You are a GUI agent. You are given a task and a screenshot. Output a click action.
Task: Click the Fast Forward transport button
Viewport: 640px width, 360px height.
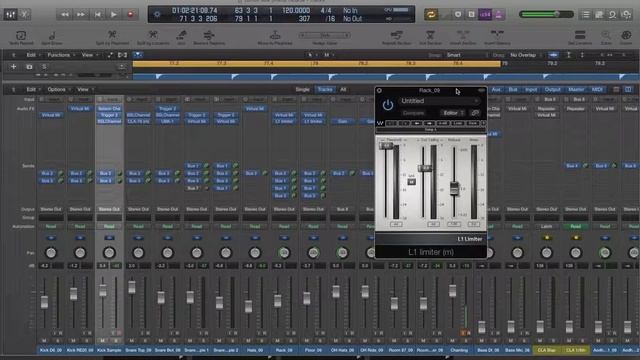[81, 15]
